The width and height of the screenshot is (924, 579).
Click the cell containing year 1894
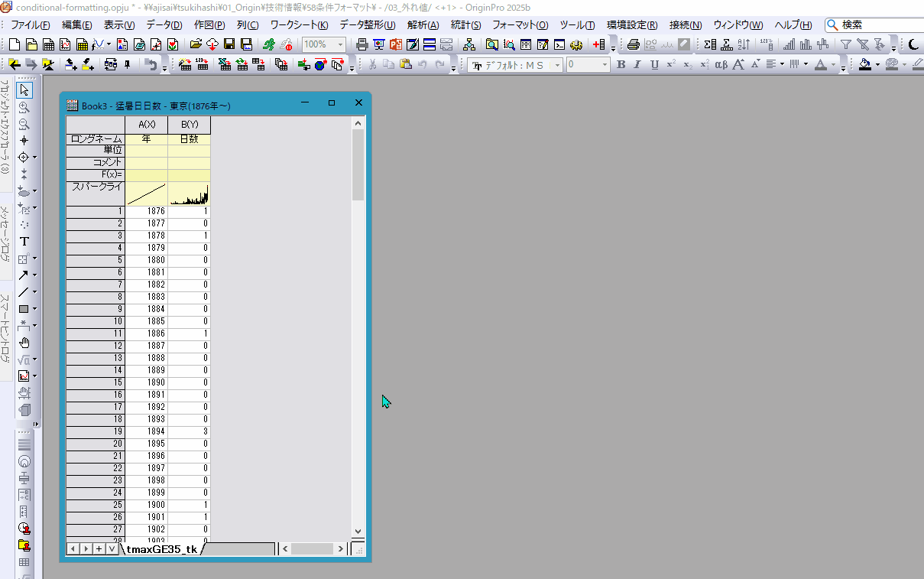point(147,431)
